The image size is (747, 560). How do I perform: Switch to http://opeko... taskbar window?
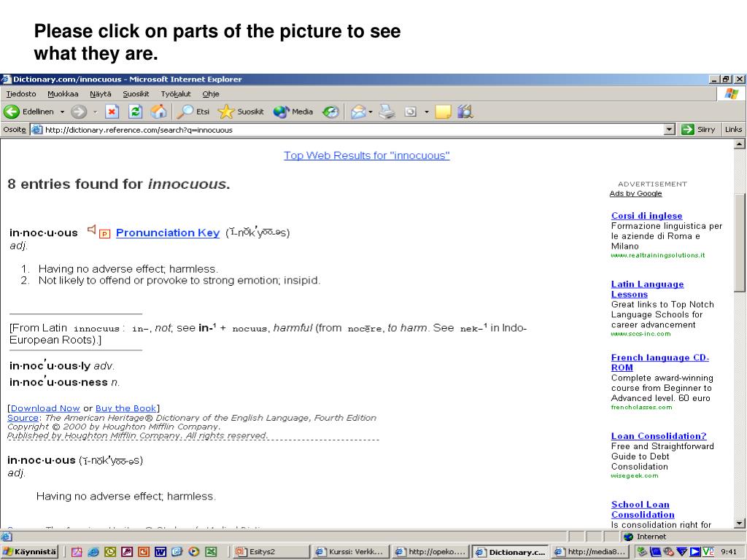430,552
